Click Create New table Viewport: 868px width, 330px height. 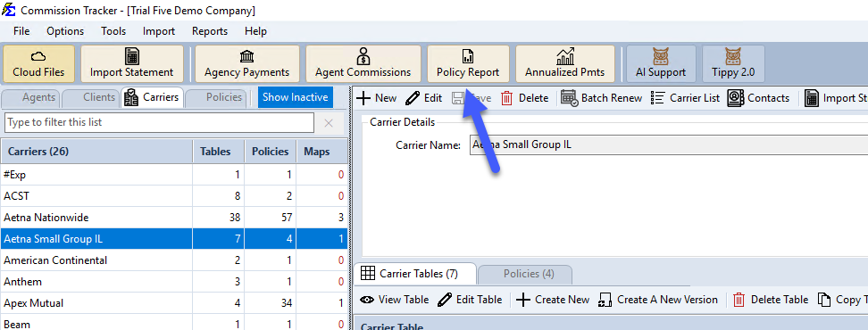click(x=553, y=300)
